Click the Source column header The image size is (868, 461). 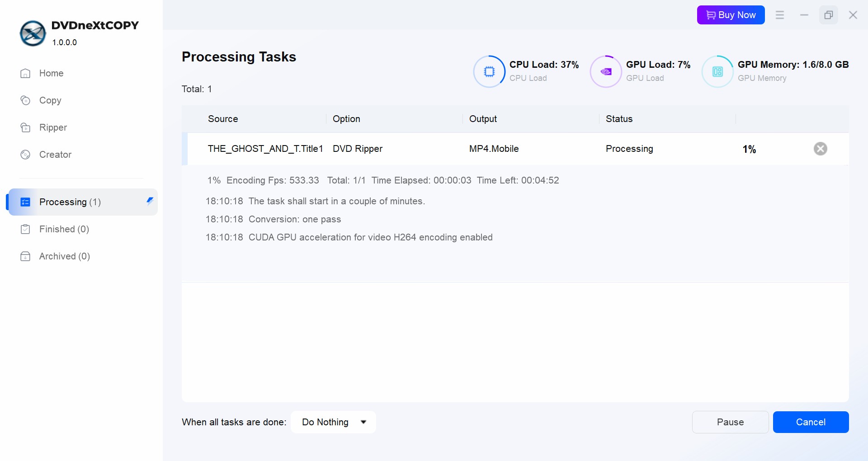tap(223, 119)
